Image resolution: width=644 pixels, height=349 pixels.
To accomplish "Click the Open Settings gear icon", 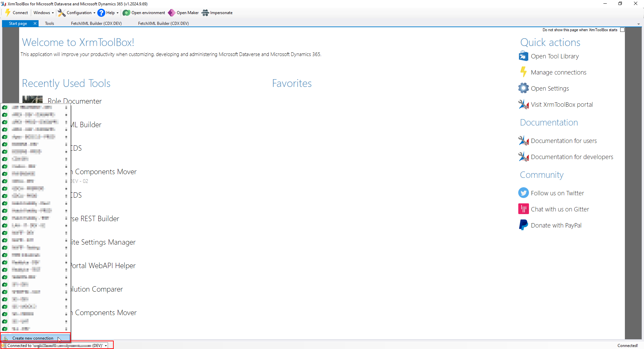I will 524,88.
